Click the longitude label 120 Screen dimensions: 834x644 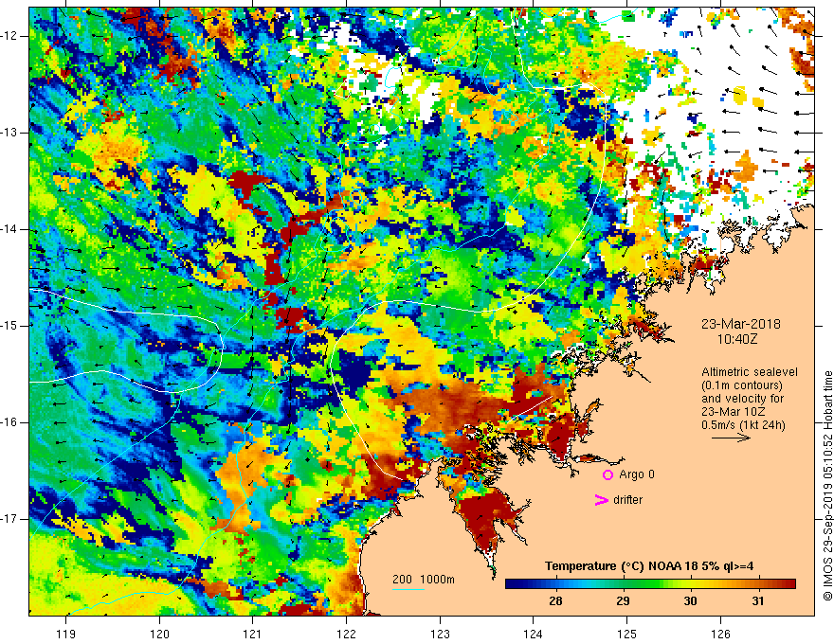click(159, 634)
